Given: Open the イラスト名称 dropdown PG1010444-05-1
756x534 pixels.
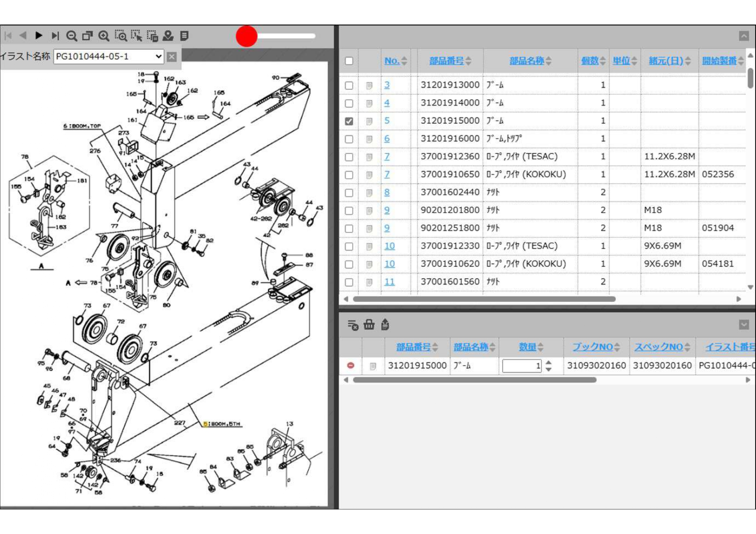Looking at the screenshot, I should 109,56.
